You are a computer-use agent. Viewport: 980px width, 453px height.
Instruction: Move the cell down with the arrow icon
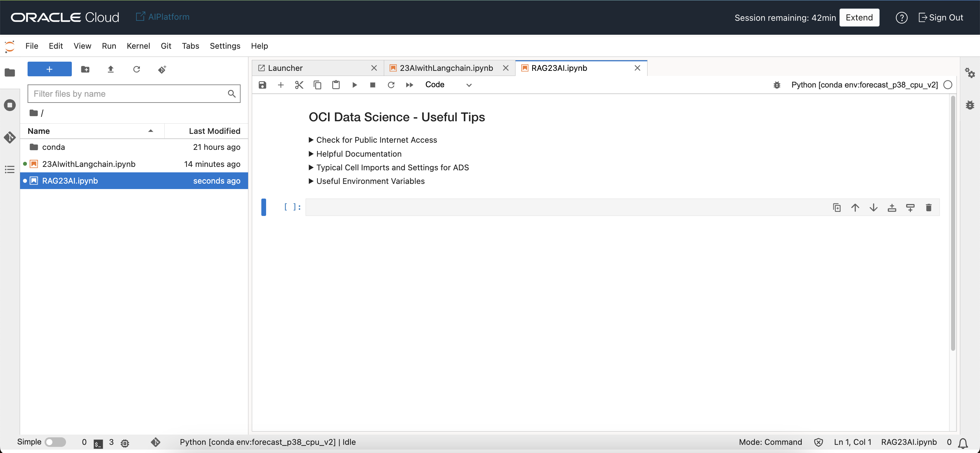coord(873,207)
